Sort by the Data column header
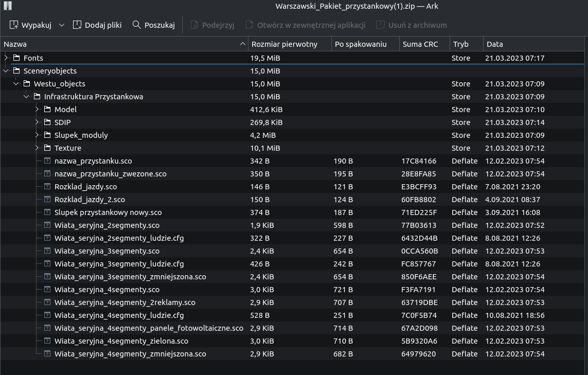Viewport: 588px width, 375px height. tap(533, 44)
